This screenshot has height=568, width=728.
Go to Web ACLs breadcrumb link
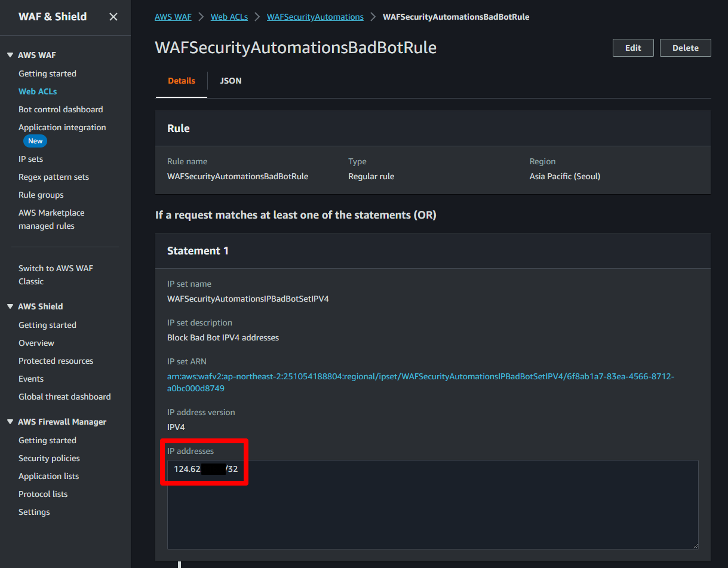pos(229,17)
